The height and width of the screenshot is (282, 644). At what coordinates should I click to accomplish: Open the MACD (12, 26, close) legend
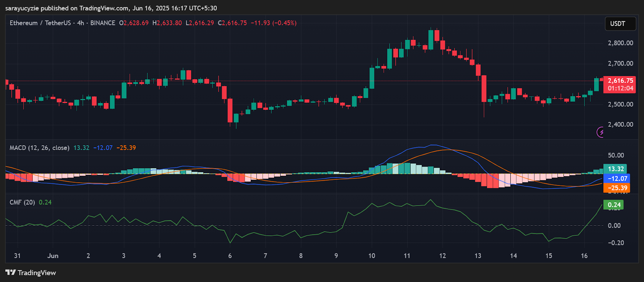pyautogui.click(x=39, y=148)
